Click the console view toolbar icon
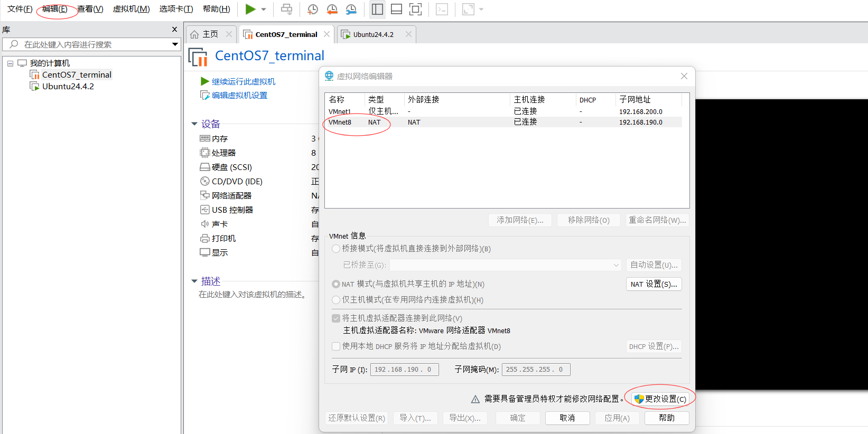Image resolution: width=868 pixels, height=434 pixels. [442, 9]
